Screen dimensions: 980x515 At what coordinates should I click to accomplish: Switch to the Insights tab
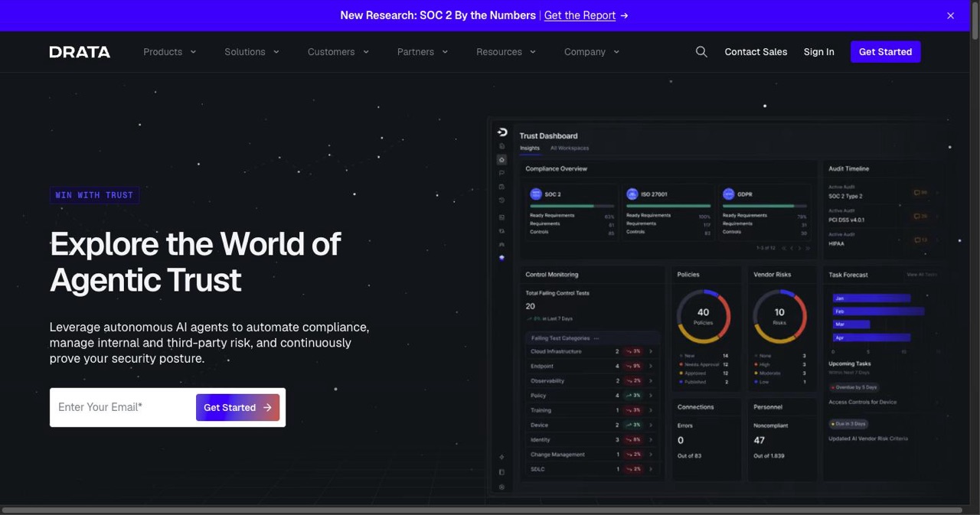530,148
